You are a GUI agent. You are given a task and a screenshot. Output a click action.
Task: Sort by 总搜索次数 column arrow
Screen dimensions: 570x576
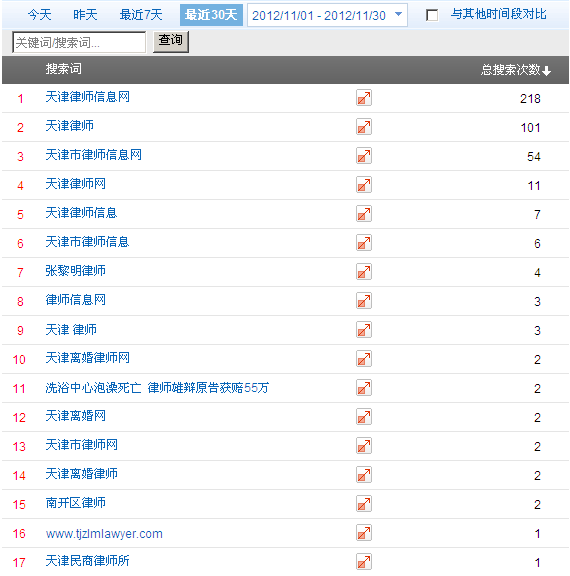546,70
